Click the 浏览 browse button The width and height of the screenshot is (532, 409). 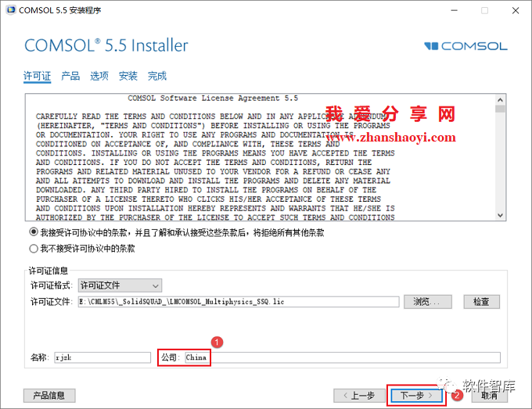click(427, 302)
